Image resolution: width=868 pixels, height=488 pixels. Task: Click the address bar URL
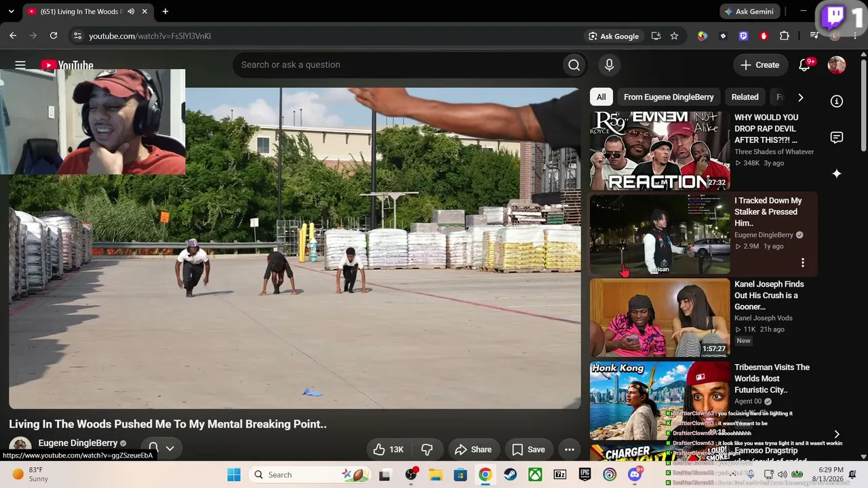click(150, 36)
